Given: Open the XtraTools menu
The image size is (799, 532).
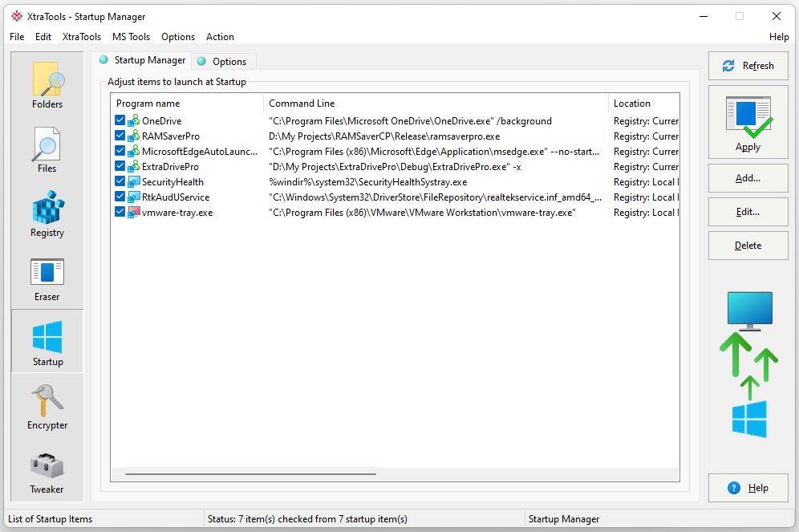Looking at the screenshot, I should pyautogui.click(x=82, y=37).
